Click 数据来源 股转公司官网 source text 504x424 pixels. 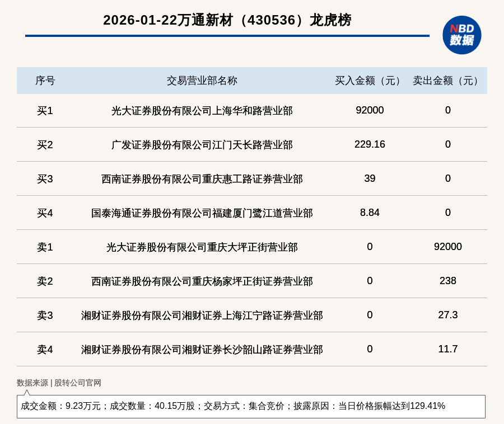coord(59,383)
